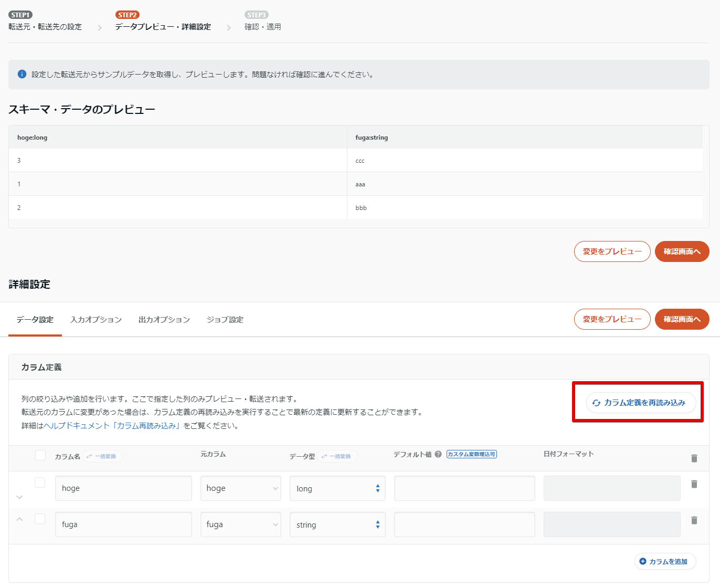
Task: Click the preview cell with value 1
Action: coord(178,184)
